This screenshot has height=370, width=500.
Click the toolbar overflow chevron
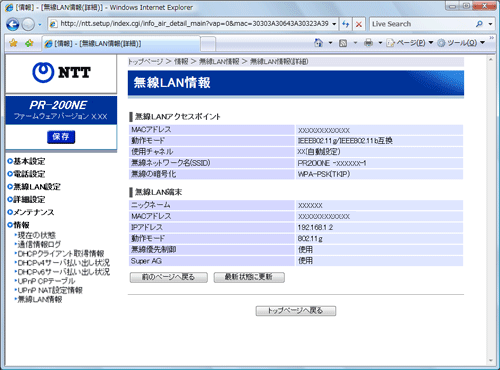[491, 38]
